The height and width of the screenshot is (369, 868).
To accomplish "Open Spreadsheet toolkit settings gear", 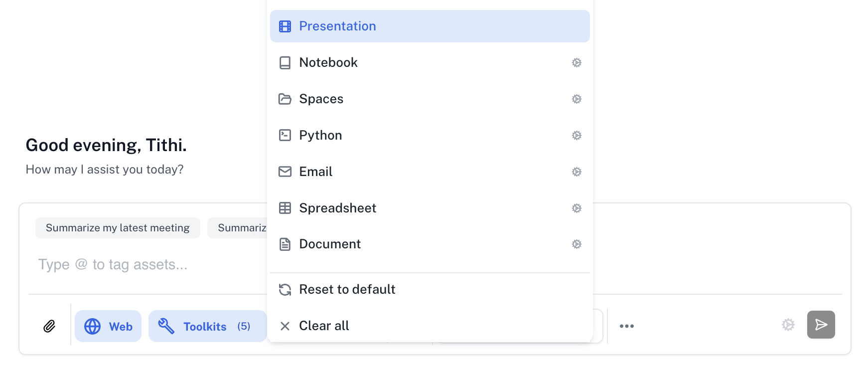I will point(577,208).
